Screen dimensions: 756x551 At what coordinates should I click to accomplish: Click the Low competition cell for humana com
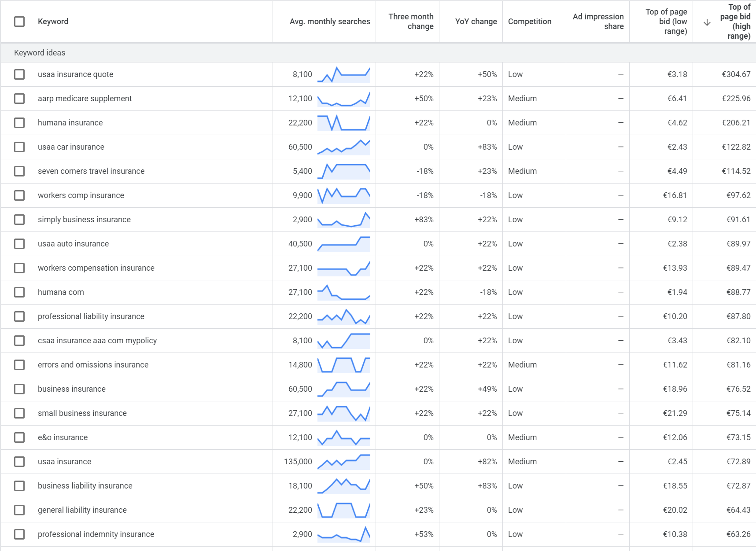point(515,292)
